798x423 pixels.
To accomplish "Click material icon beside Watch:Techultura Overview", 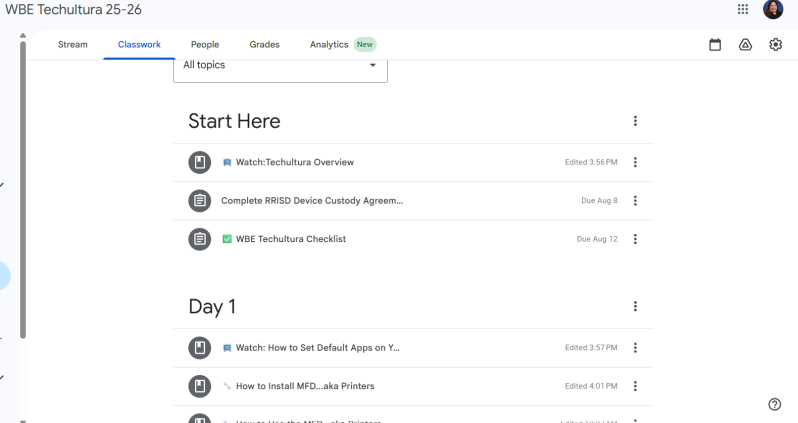I will point(200,162).
